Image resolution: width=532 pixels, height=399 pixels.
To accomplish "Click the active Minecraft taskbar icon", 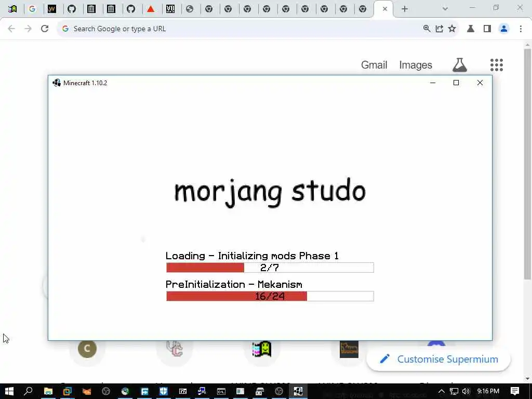I will coord(298,391).
